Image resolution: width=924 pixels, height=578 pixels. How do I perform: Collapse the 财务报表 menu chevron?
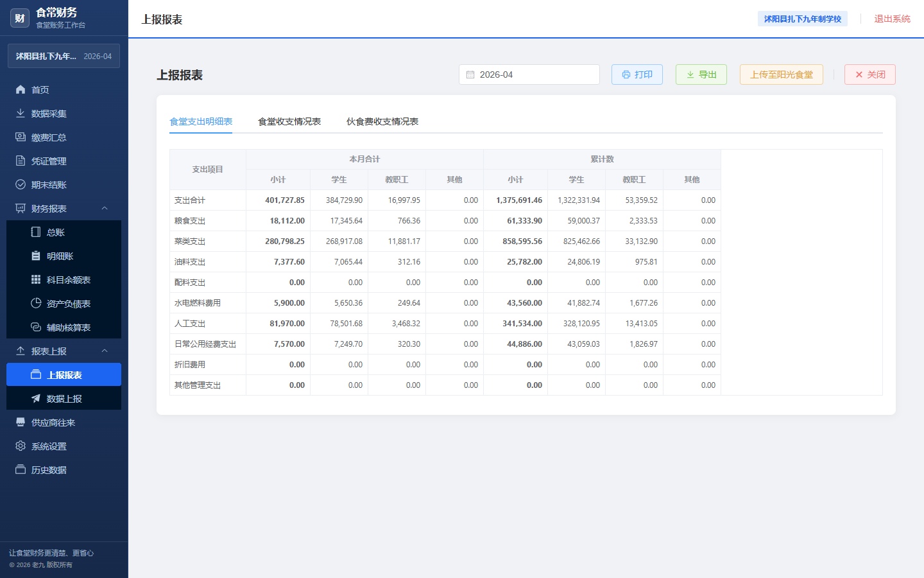pyautogui.click(x=105, y=208)
